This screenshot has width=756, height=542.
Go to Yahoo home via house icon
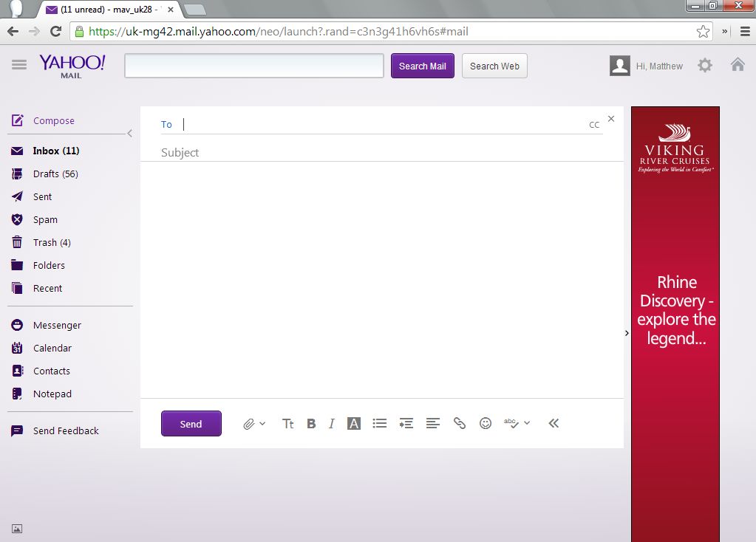click(x=738, y=65)
